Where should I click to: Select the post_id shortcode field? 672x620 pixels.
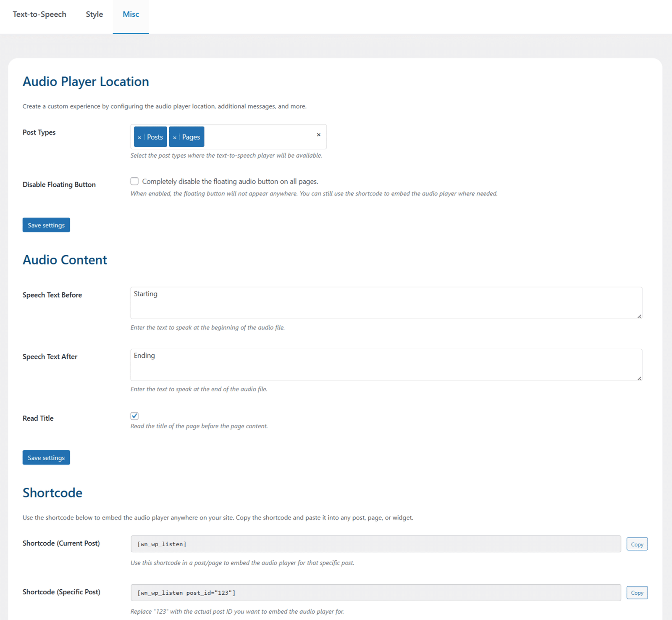[x=375, y=593]
